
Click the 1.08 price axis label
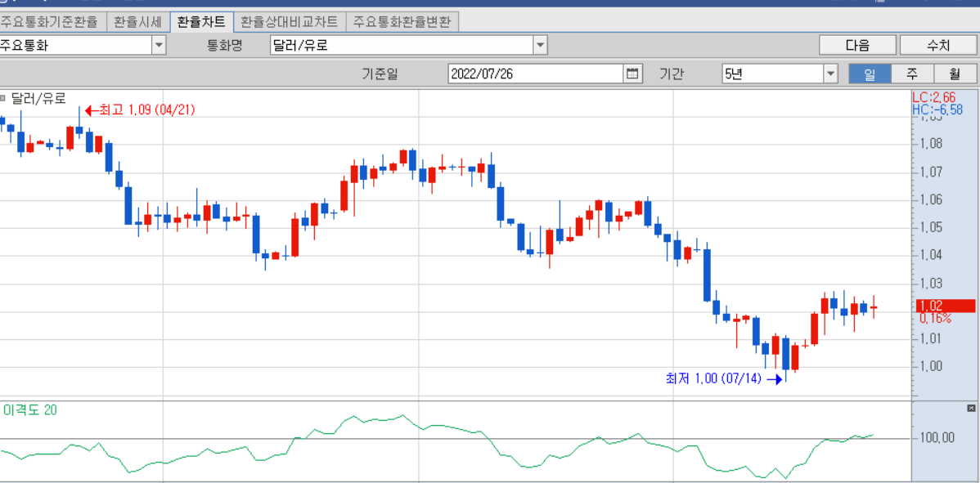click(931, 144)
